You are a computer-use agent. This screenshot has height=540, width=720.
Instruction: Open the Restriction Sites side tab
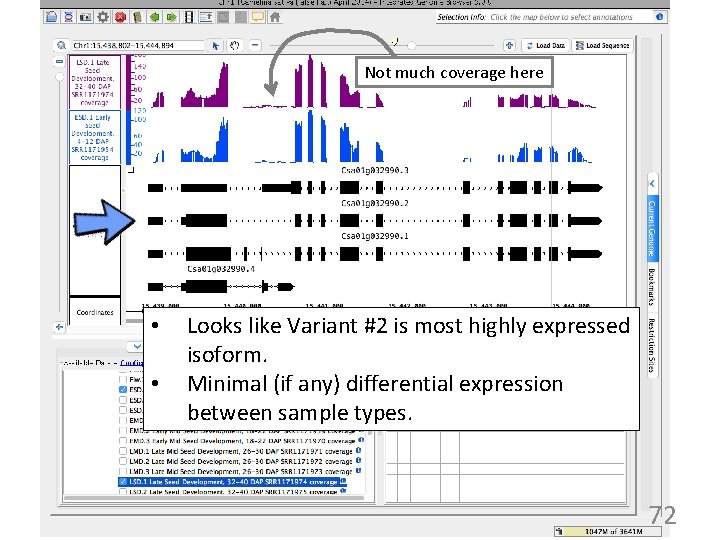[x=652, y=346]
